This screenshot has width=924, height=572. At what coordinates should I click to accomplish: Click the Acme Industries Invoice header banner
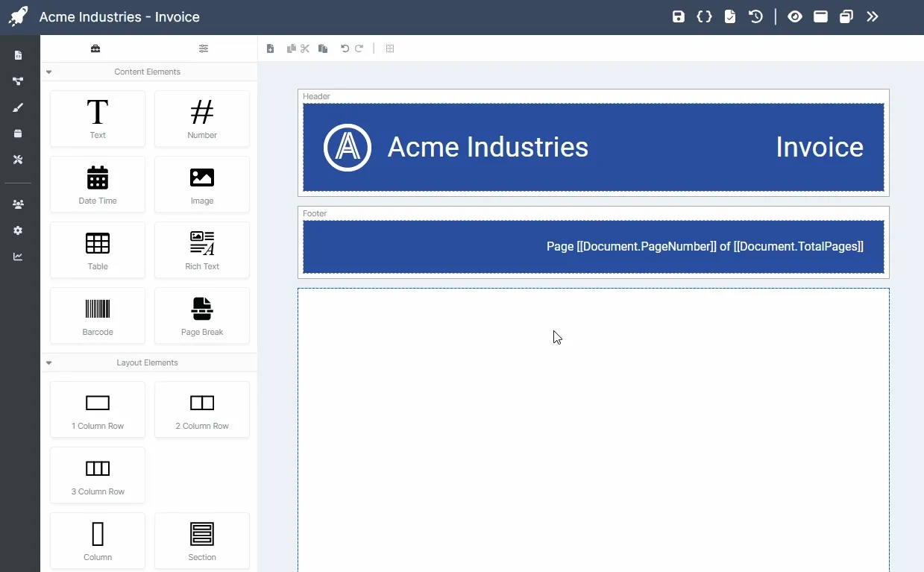[x=593, y=148]
